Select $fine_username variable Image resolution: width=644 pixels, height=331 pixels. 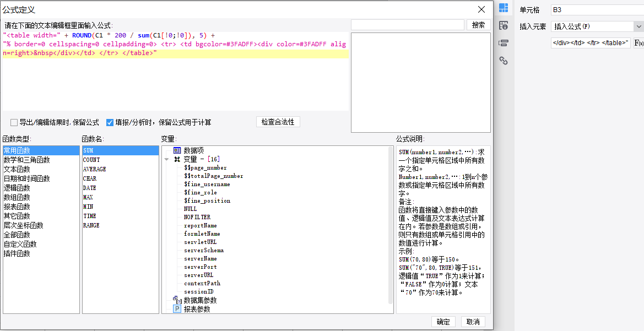[x=207, y=184]
